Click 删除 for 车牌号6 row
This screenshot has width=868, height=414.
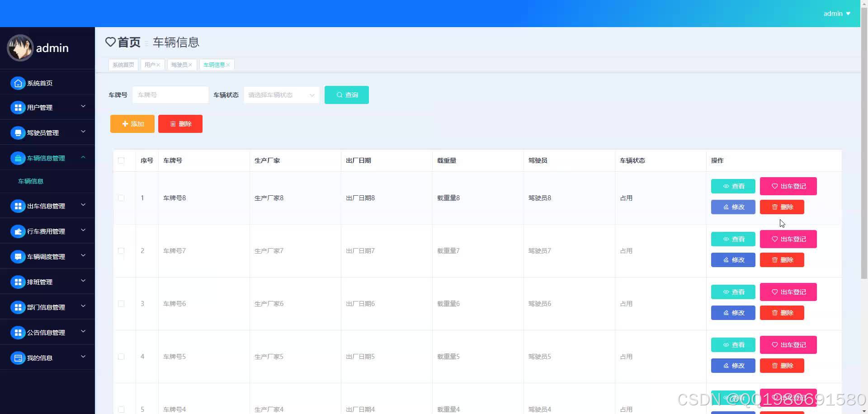[782, 313]
